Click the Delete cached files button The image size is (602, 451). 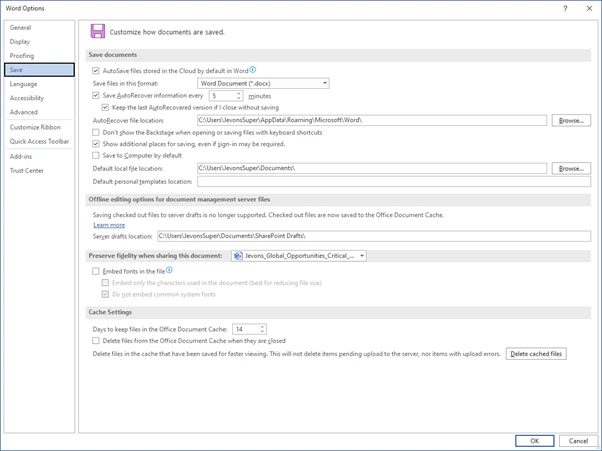tap(536, 354)
